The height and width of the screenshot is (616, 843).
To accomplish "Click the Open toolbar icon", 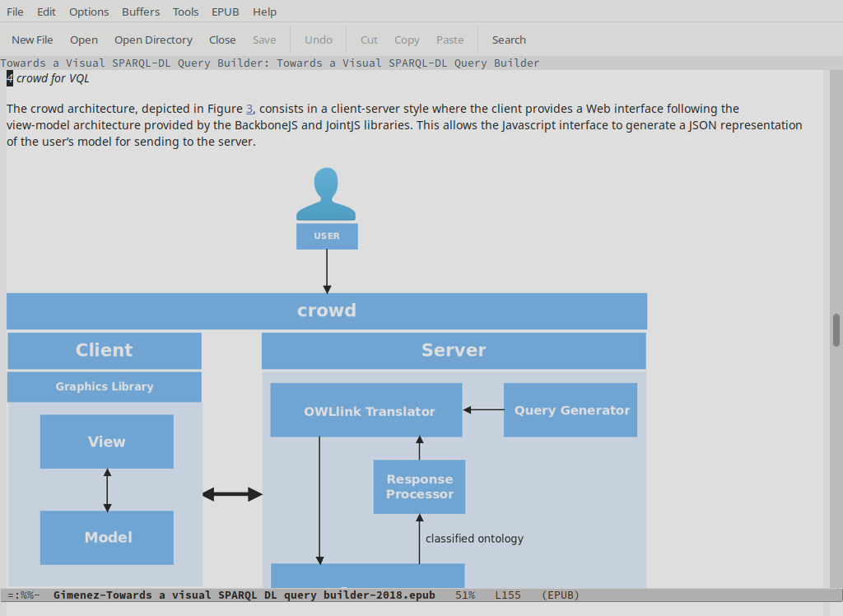I will coord(83,39).
